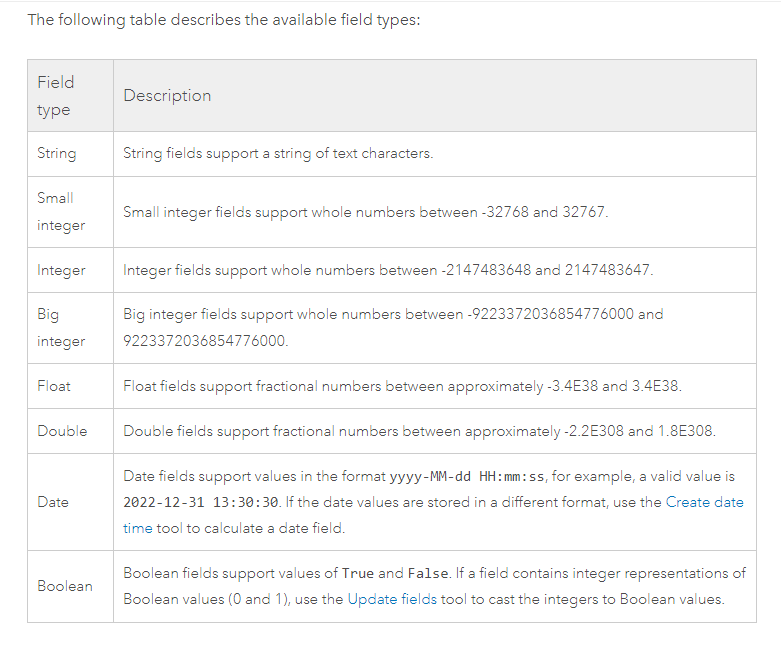Select the 'Float' field type cell
Viewport: 781px width, 648px height.
point(54,386)
